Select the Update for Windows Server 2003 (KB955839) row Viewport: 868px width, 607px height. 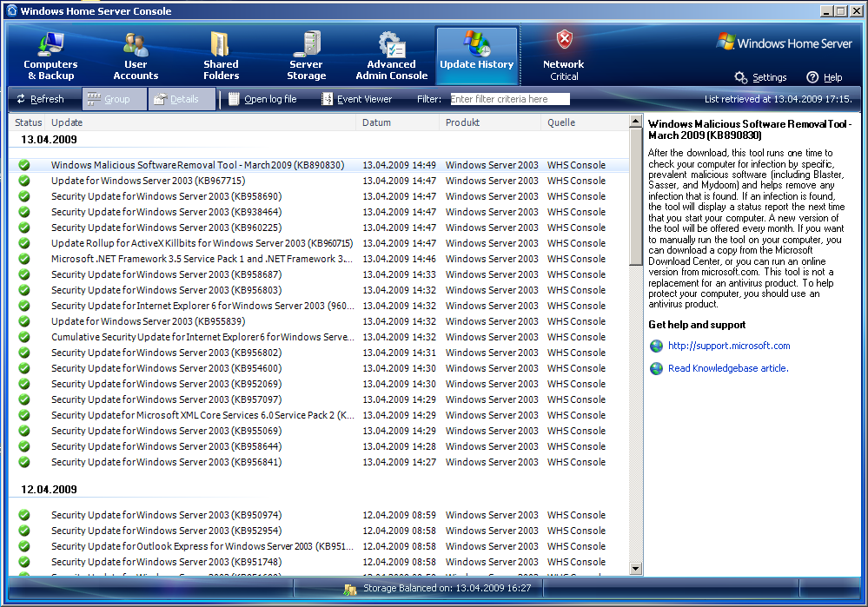(318, 321)
